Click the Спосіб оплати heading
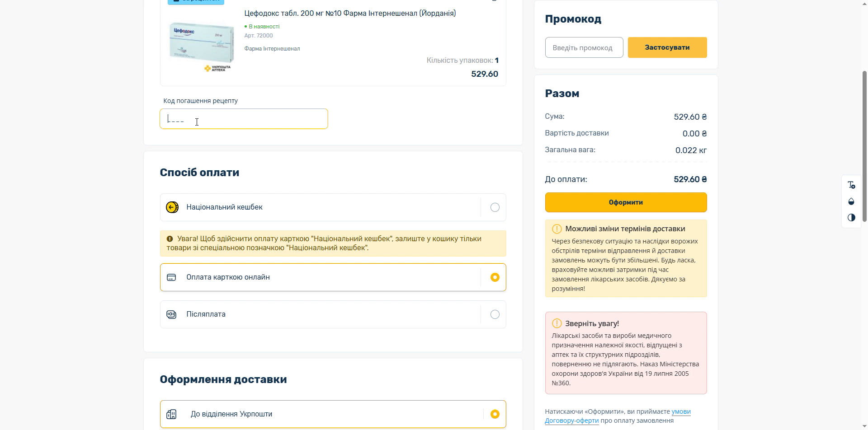This screenshot has width=868, height=430. 199,173
